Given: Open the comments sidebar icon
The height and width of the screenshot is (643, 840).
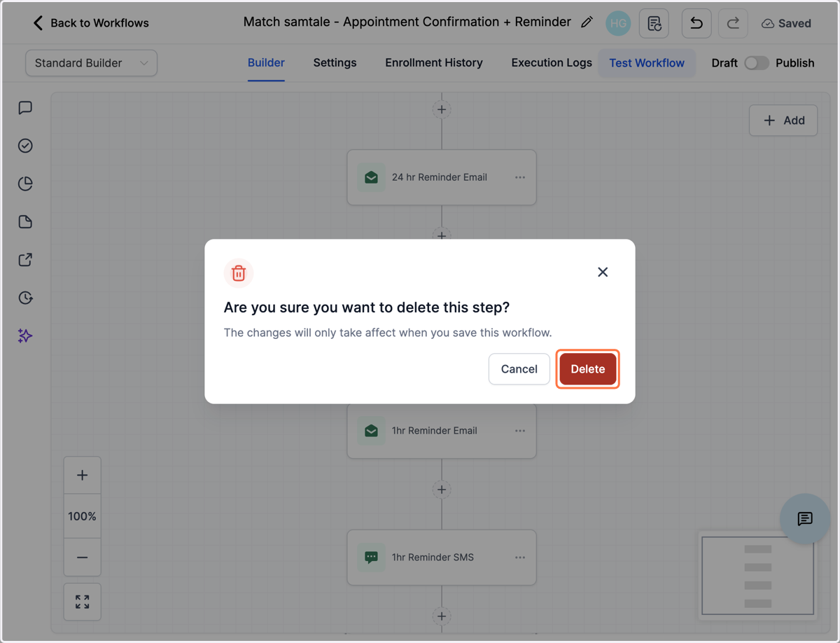Looking at the screenshot, I should (x=25, y=108).
